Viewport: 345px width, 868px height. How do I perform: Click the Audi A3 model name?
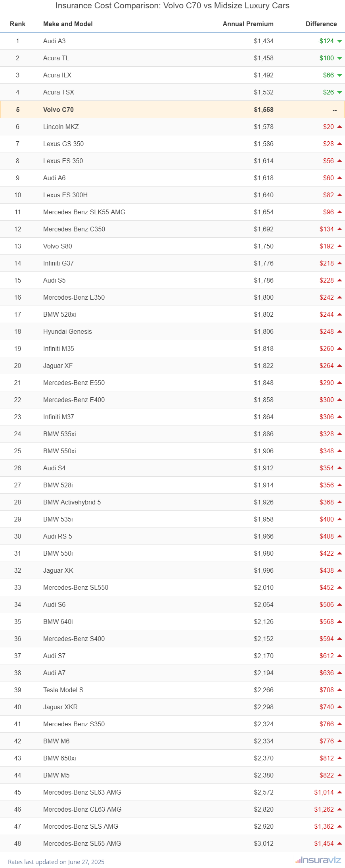point(54,41)
